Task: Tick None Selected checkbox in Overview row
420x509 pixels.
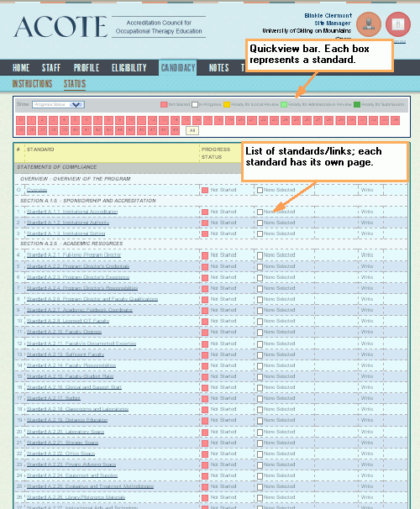Action: pos(260,190)
